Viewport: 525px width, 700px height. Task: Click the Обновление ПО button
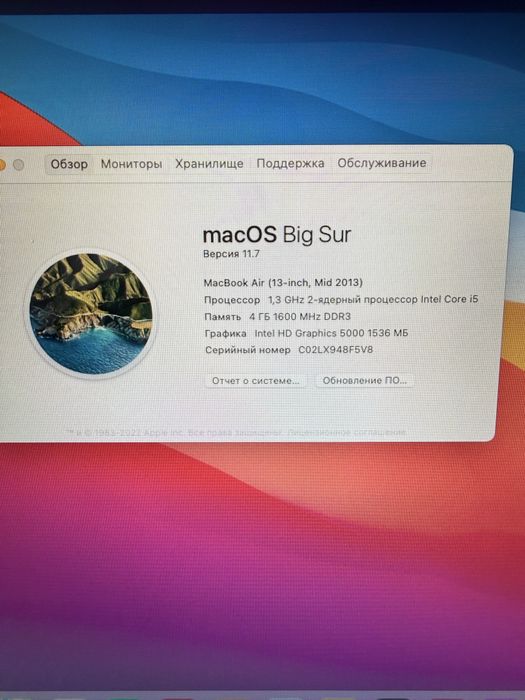(364, 380)
